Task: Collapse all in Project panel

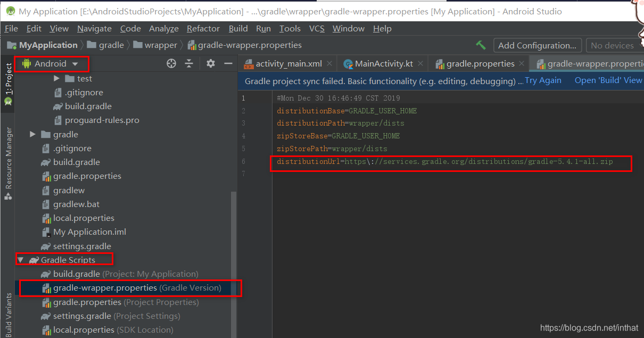Action: (x=189, y=63)
